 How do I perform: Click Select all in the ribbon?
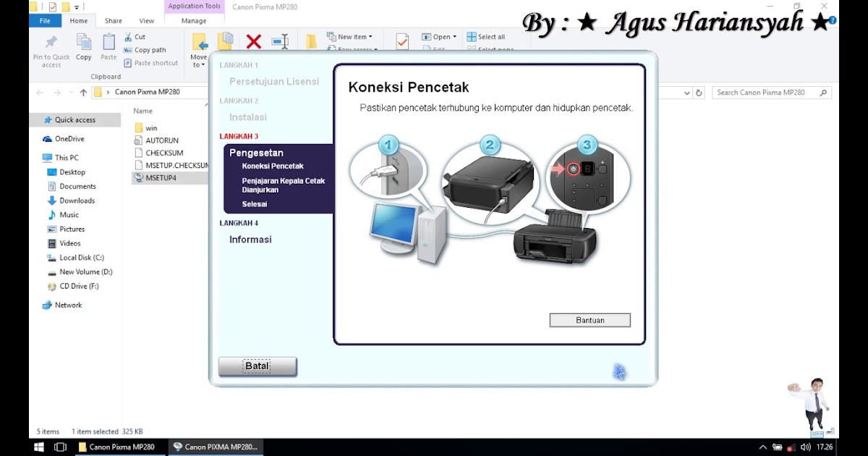tap(486, 37)
